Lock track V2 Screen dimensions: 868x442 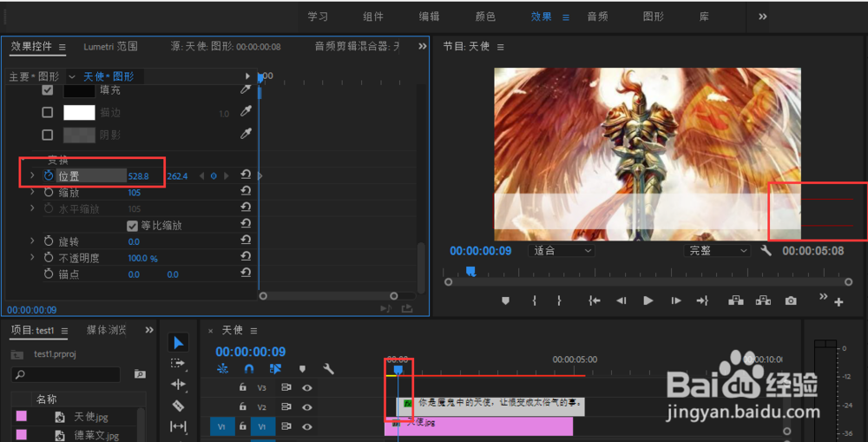242,406
